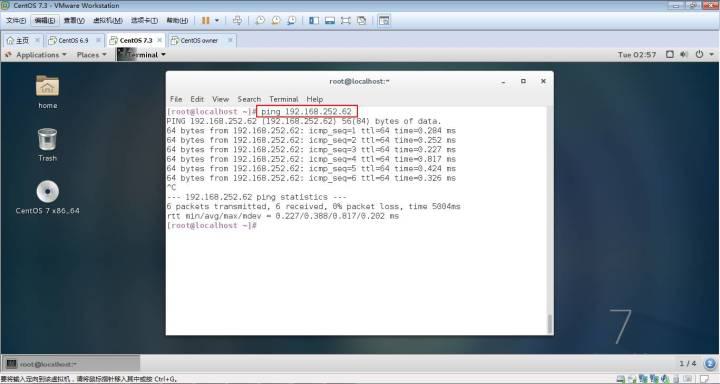
Task: Revert to snapshot using middle clock icon
Action: (x=276, y=20)
